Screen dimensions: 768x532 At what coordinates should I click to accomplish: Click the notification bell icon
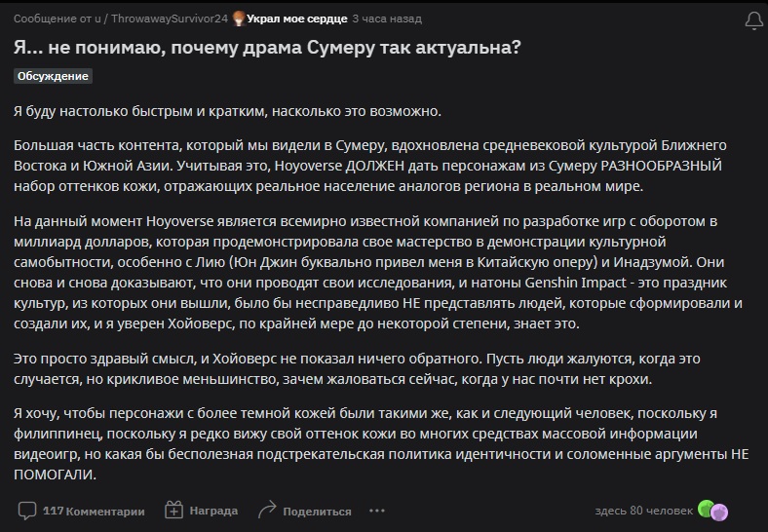[753, 19]
